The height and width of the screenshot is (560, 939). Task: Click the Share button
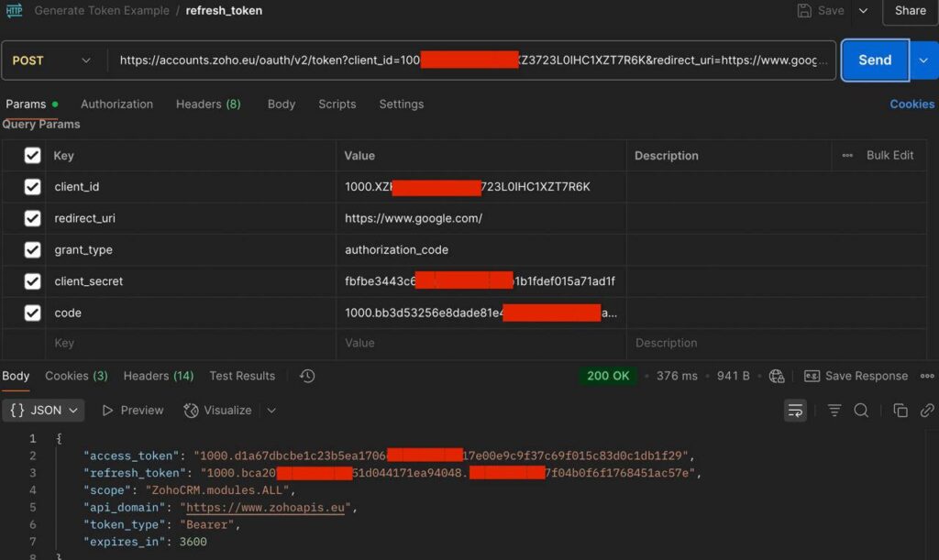pos(910,11)
